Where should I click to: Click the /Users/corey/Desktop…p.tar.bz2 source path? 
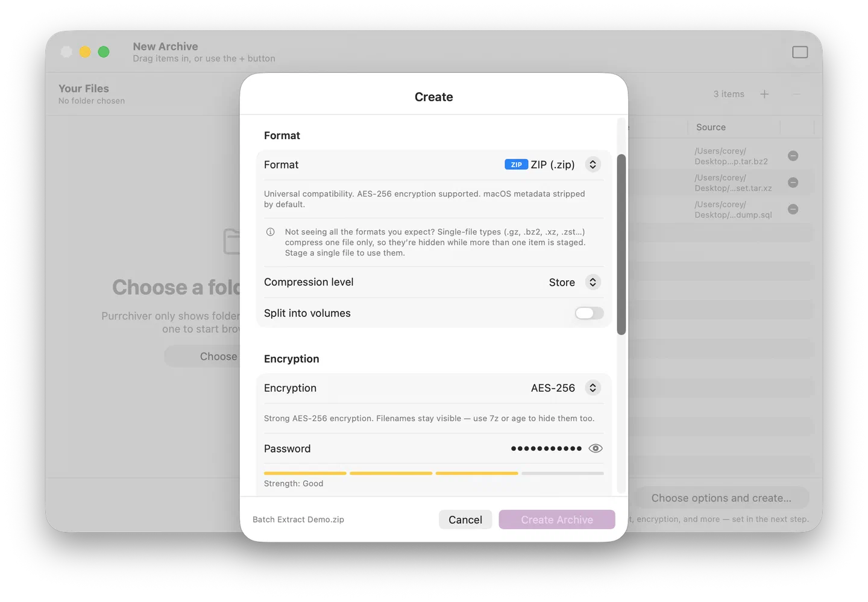coord(731,156)
